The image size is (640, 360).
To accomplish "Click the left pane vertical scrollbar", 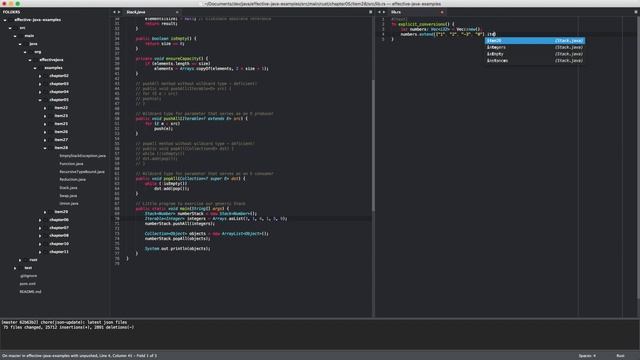I will pos(373,145).
